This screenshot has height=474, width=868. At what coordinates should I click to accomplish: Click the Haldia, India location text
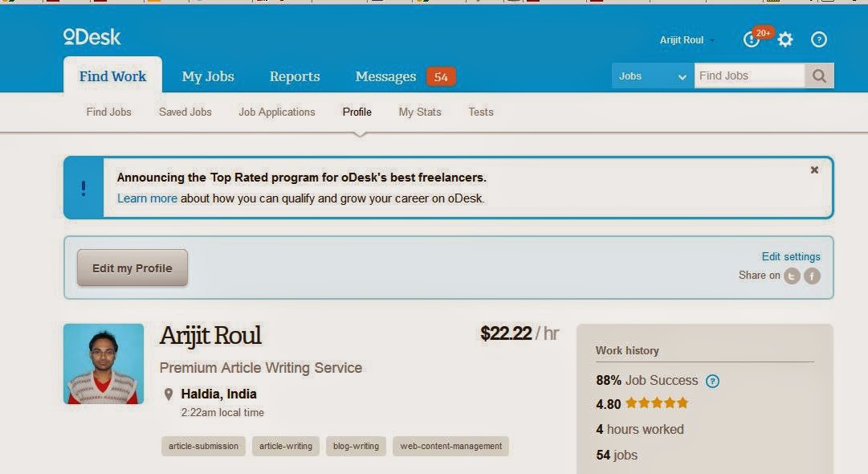(218, 394)
